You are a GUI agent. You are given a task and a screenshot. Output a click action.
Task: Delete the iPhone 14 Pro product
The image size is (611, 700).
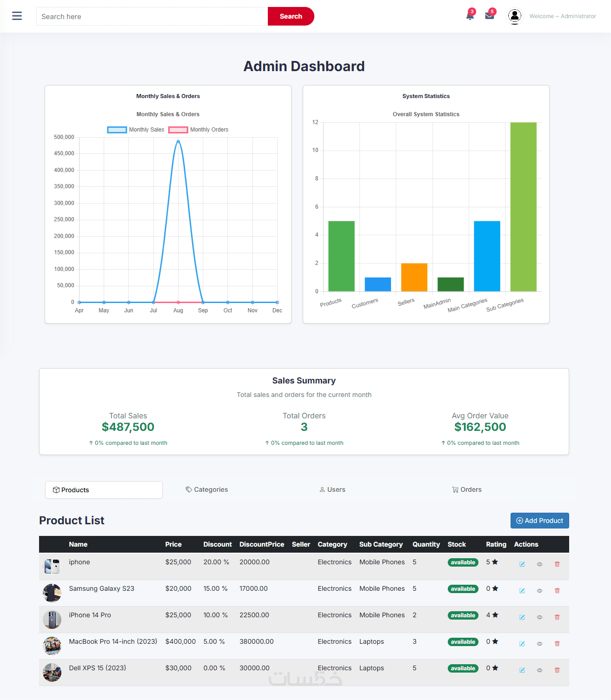coord(557,617)
